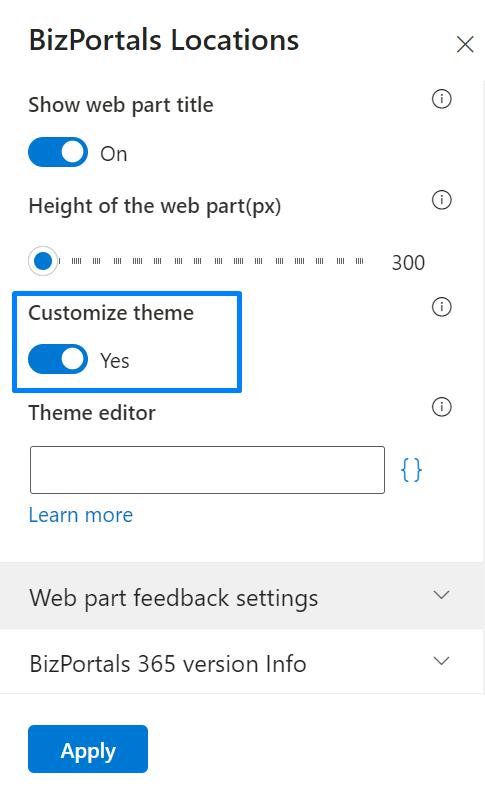
Task: Click info icon beside Customize theme
Action: (442, 307)
